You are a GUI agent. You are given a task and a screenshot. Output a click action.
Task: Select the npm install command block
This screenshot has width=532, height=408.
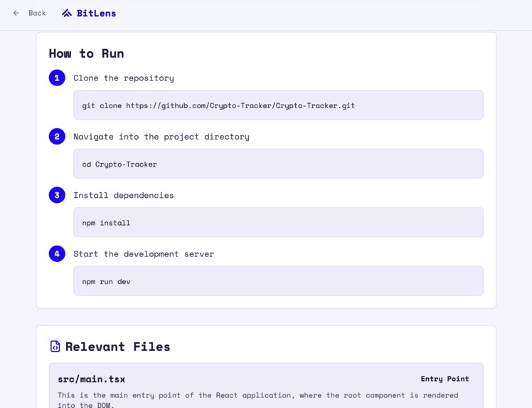(278, 223)
